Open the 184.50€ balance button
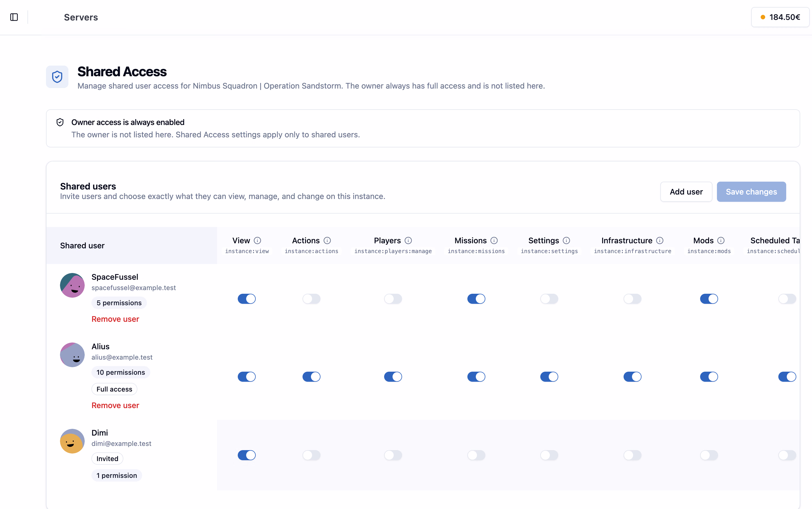Image resolution: width=812 pixels, height=509 pixels. click(780, 17)
